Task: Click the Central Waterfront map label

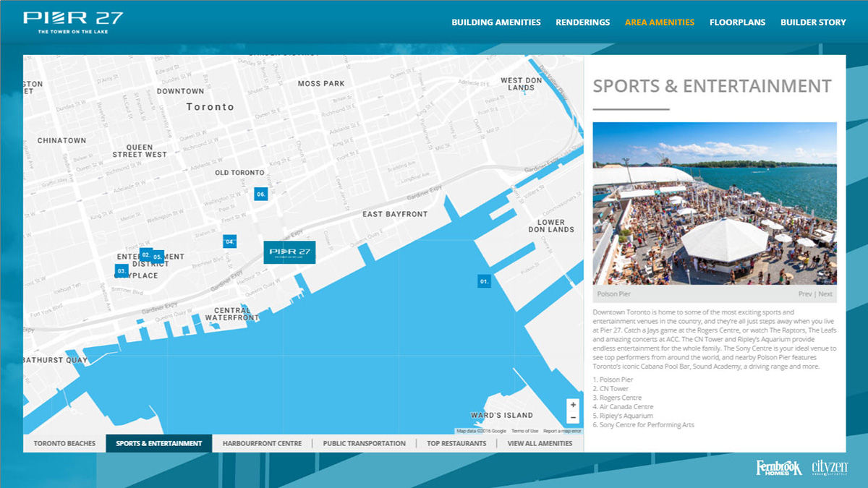Action: [x=231, y=314]
